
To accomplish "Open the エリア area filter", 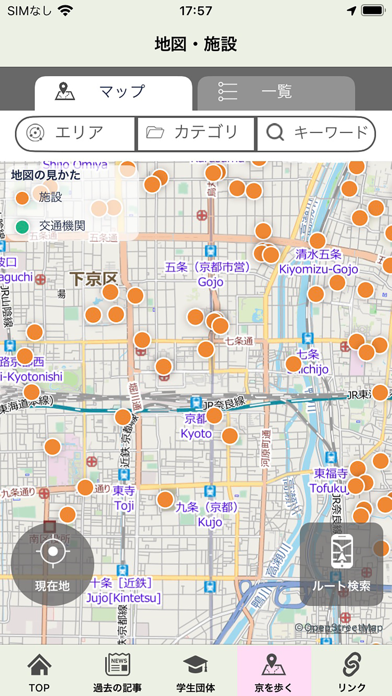I will tap(75, 133).
